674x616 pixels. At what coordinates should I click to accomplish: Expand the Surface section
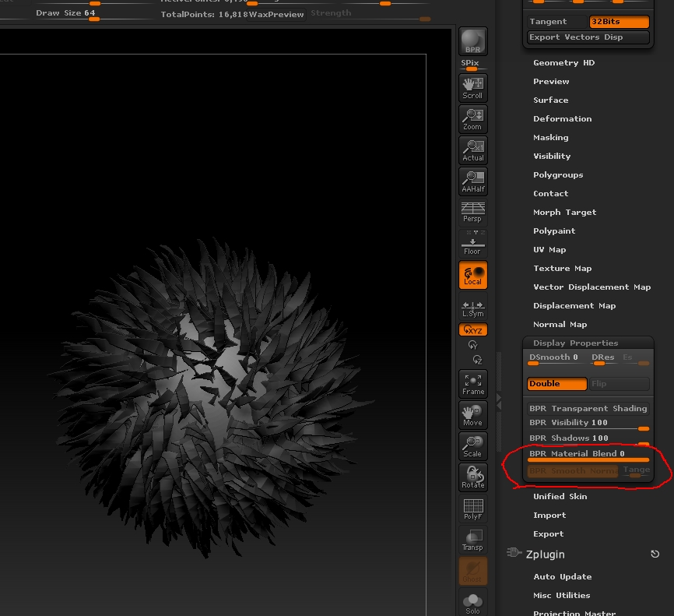[550, 100]
